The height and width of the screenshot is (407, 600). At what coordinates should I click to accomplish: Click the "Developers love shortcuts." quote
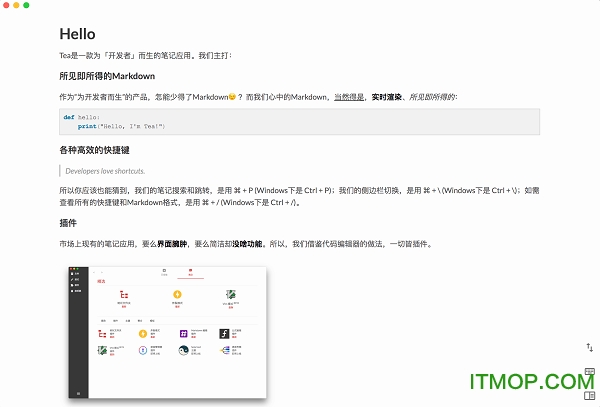click(x=105, y=171)
